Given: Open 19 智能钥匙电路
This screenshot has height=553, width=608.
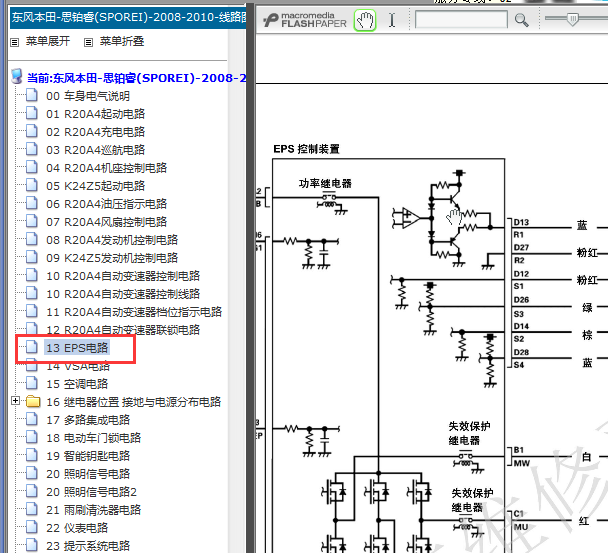Looking at the screenshot, I should [88, 456].
